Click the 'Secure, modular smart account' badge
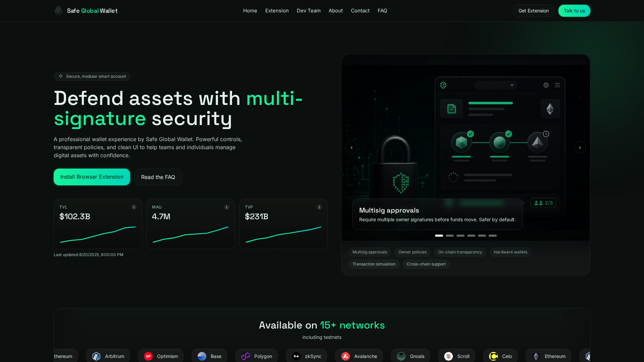644x362 pixels. (x=92, y=76)
